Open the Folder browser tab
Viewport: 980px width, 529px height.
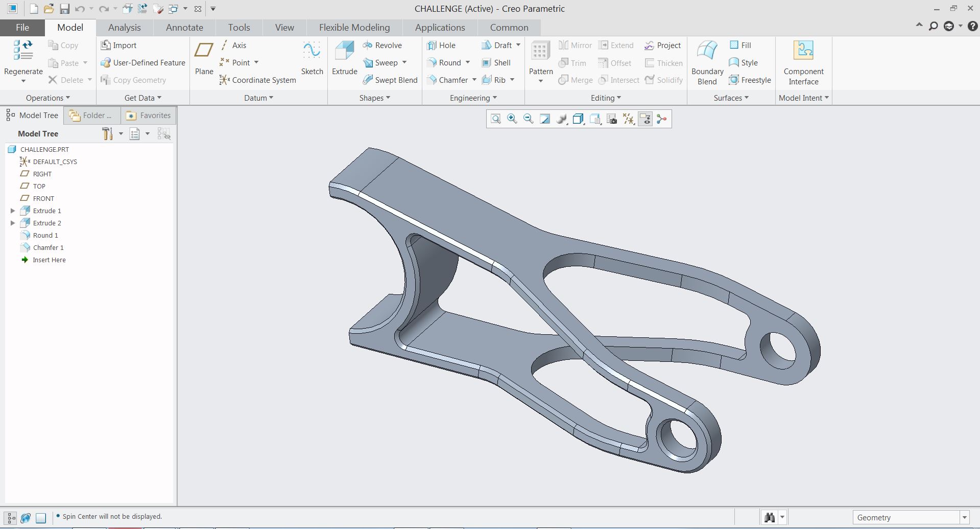coord(92,116)
